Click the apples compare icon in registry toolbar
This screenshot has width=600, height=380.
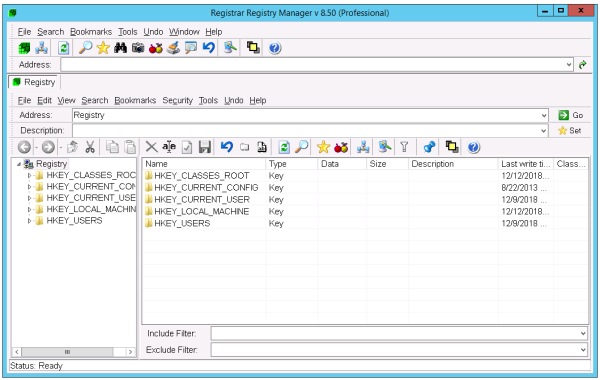341,147
